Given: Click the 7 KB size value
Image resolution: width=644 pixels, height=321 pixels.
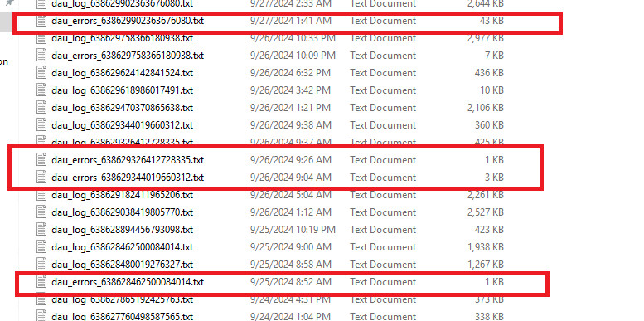Looking at the screenshot, I should coord(494,56).
